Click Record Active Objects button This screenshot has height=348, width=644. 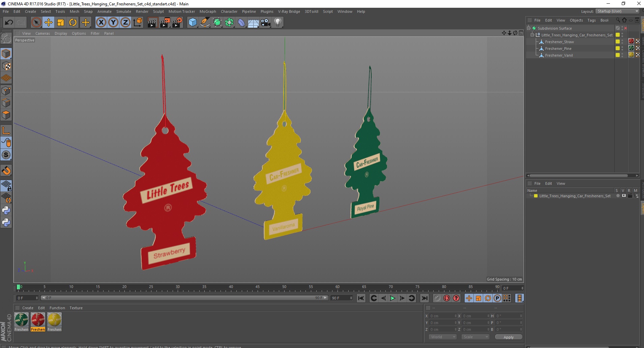click(437, 298)
